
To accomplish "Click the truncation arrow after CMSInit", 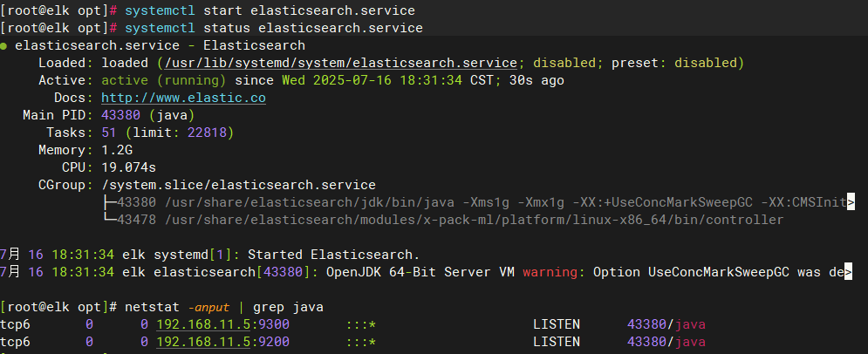I will click(851, 202).
